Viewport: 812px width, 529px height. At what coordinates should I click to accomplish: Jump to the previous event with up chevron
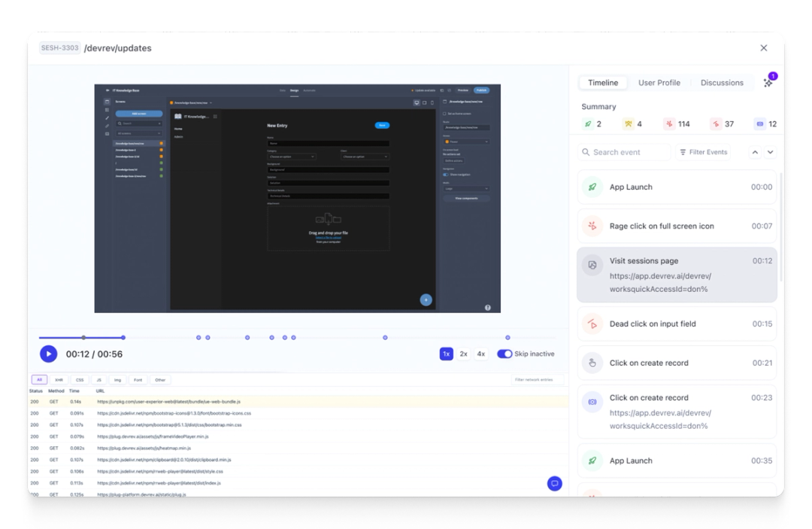coord(755,152)
